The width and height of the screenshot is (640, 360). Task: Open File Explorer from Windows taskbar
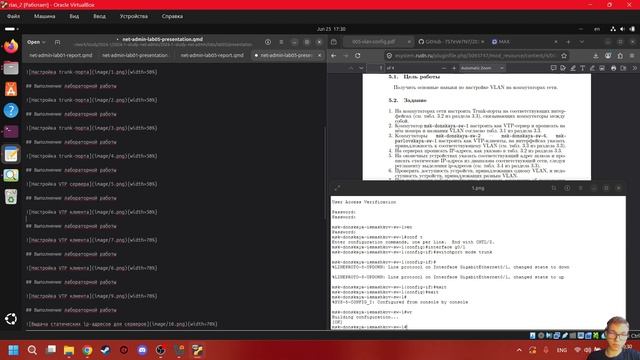click(x=69, y=350)
